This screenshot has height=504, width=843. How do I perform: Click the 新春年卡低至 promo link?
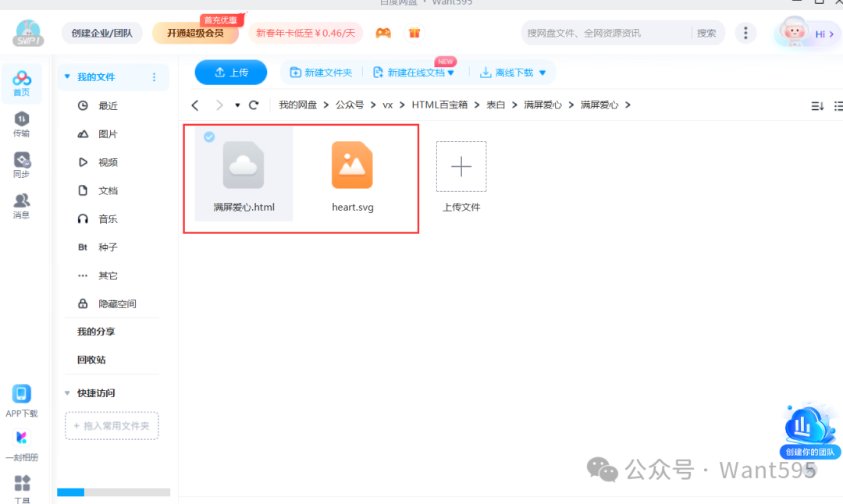pos(305,34)
